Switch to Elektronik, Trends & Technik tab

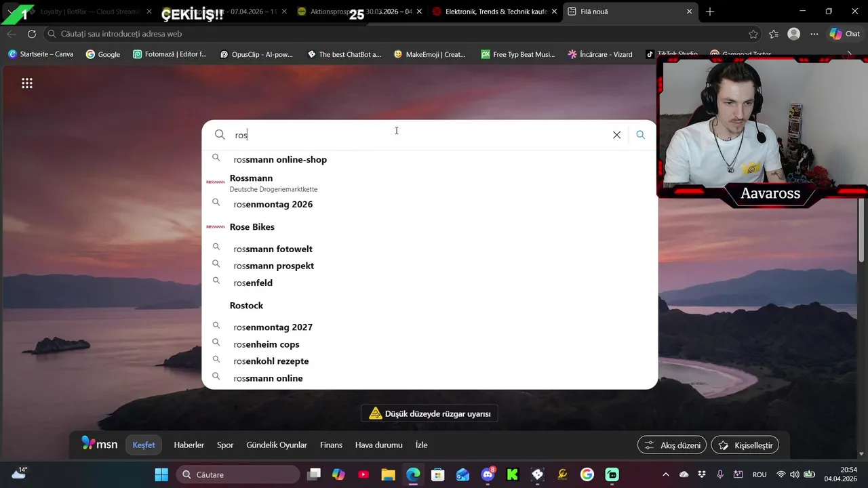495,12
